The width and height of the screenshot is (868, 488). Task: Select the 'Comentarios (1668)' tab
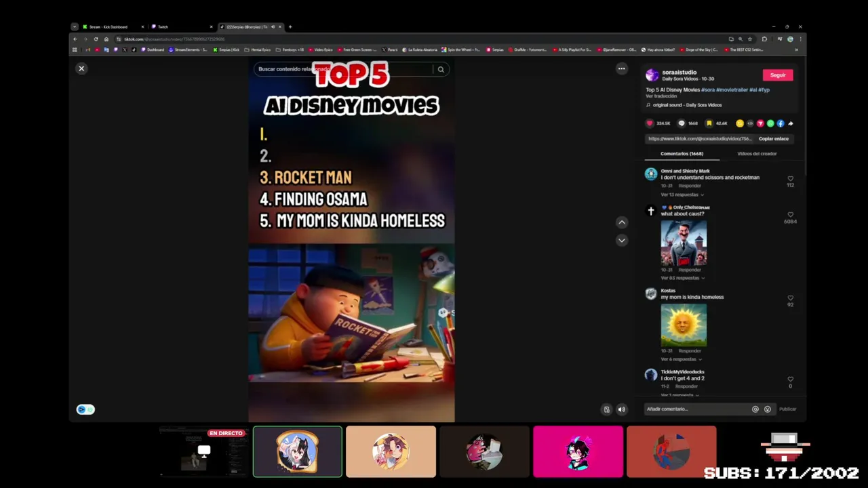(x=682, y=154)
